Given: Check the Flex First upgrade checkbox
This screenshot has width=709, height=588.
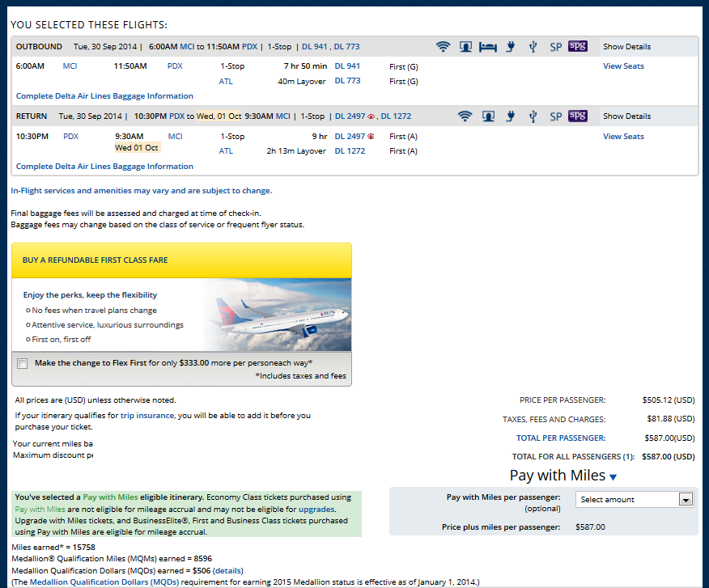Looking at the screenshot, I should [x=22, y=364].
